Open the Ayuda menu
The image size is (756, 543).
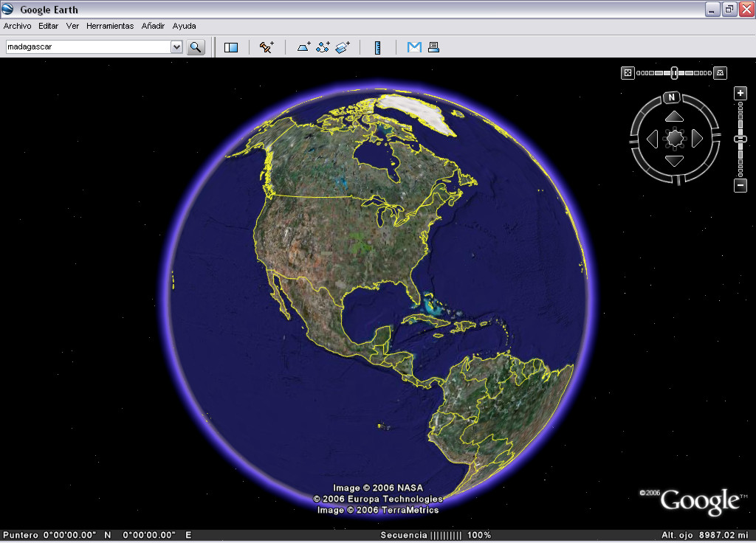tap(184, 26)
